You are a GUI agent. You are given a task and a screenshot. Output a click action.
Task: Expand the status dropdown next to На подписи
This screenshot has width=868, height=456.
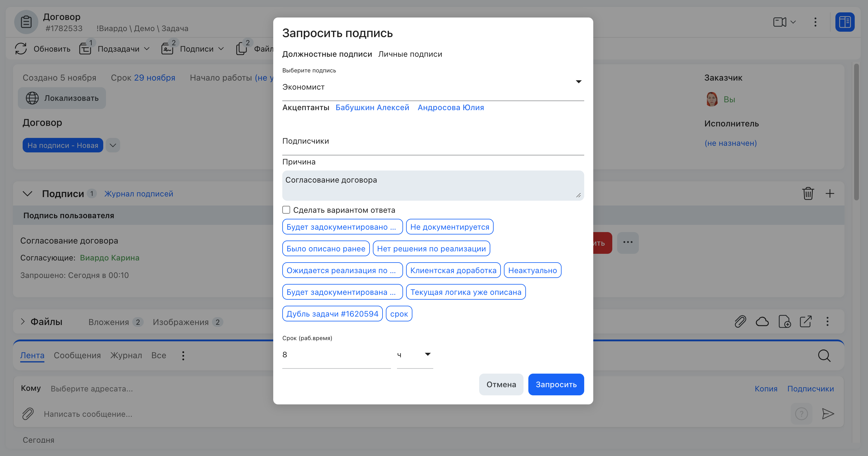pyautogui.click(x=113, y=145)
